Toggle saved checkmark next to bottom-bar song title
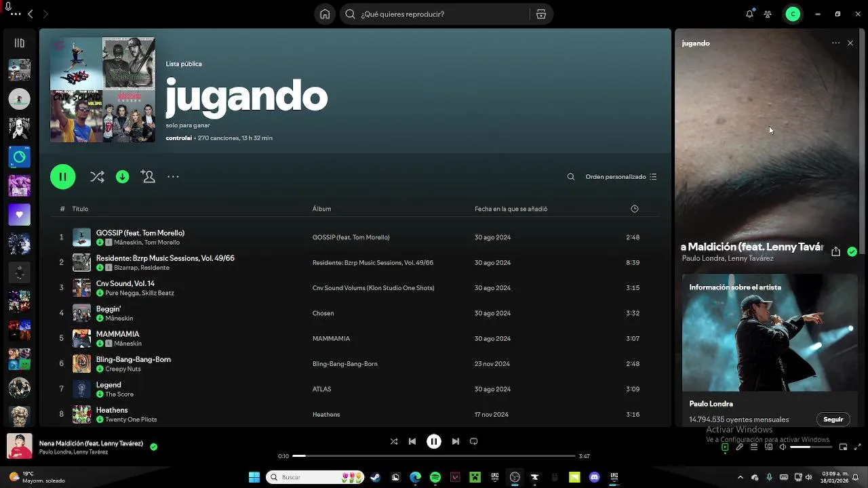This screenshot has width=868, height=488. point(153,447)
